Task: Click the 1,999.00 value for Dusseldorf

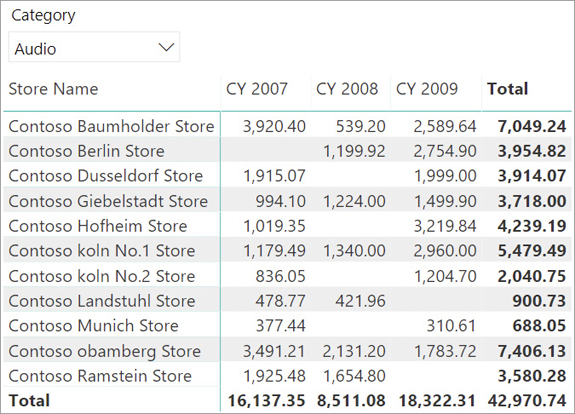Action: pos(445,176)
